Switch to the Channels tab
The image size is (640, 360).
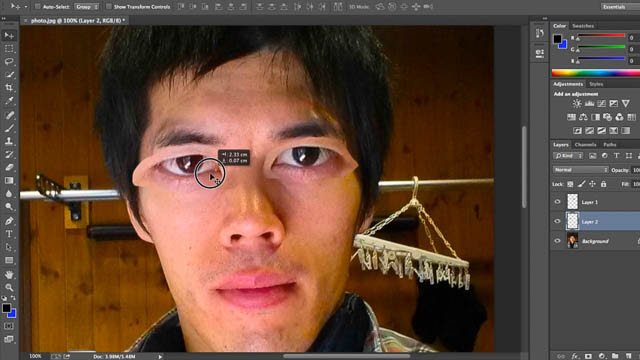click(585, 144)
